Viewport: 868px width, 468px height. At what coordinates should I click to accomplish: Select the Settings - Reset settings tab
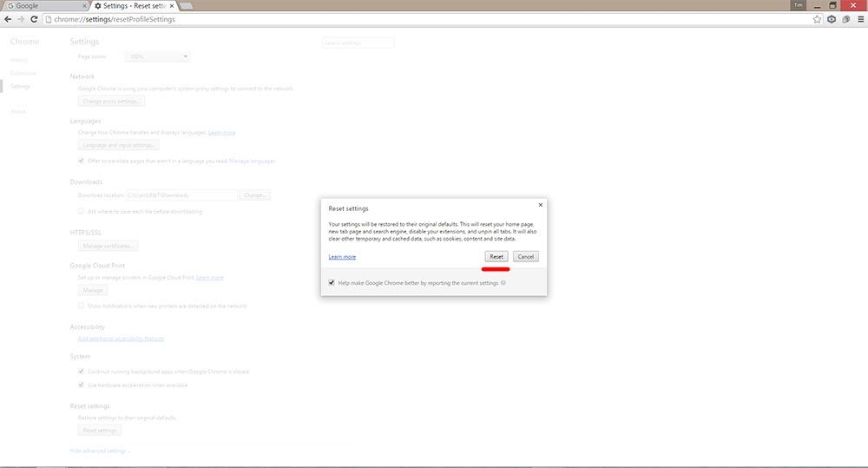tap(133, 5)
